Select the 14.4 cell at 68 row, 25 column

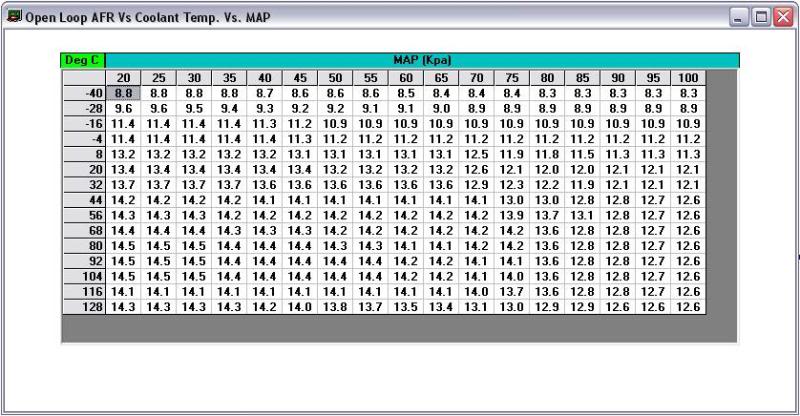159,231
